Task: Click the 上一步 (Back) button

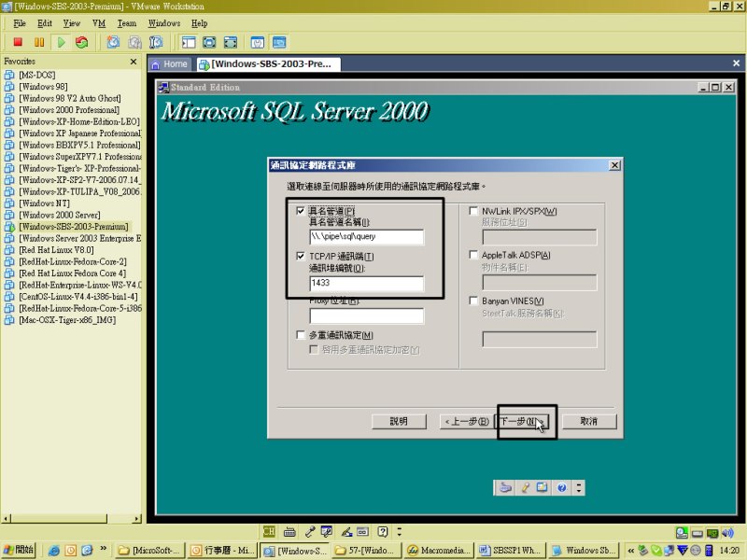Action: [467, 422]
